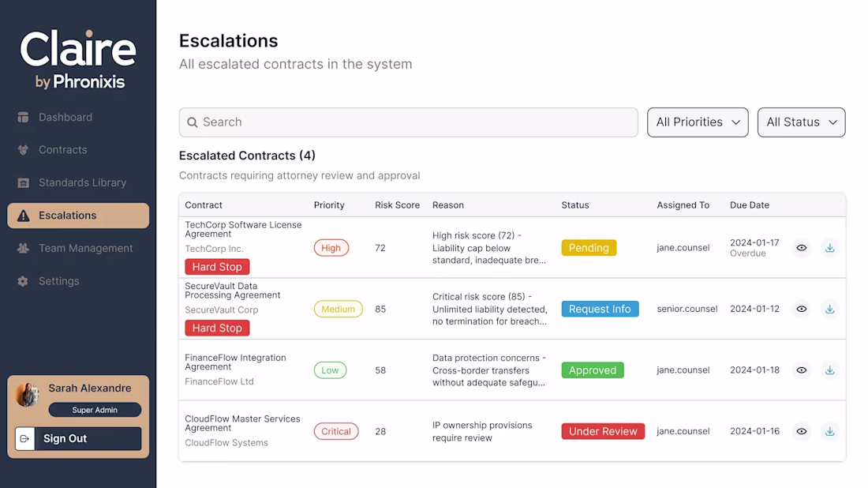
Task: Click the Escalations warning triangle icon
Action: point(23,216)
